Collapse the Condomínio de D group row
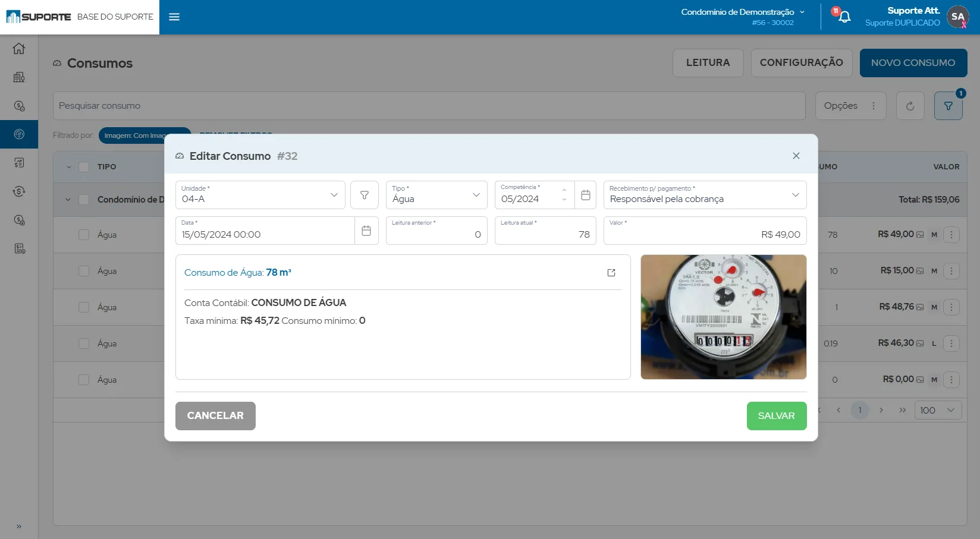The width and height of the screenshot is (980, 539). (x=68, y=200)
